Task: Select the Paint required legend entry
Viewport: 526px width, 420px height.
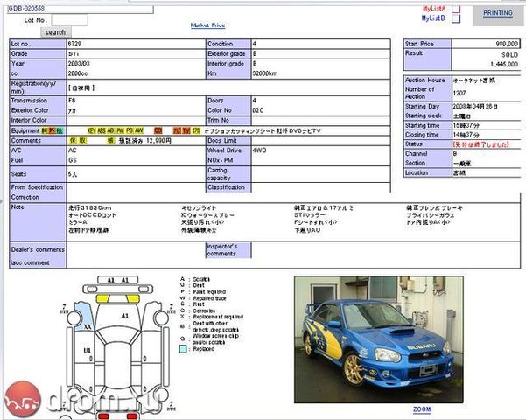Action: (209, 292)
